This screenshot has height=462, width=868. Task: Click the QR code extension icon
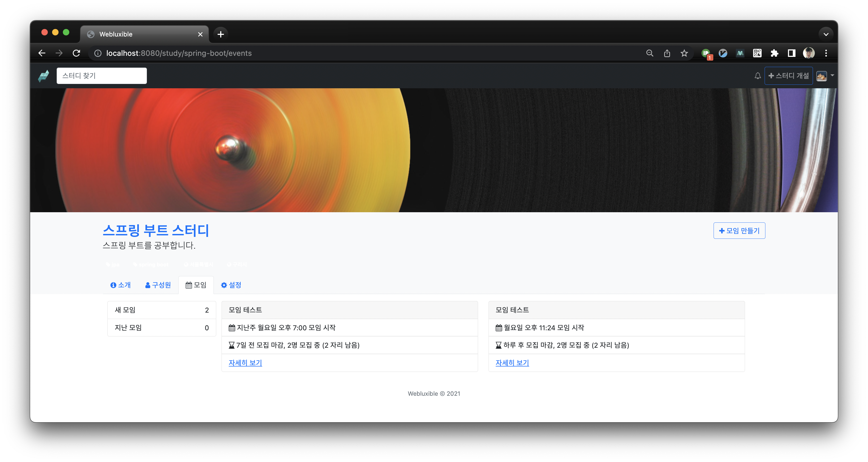(x=757, y=53)
